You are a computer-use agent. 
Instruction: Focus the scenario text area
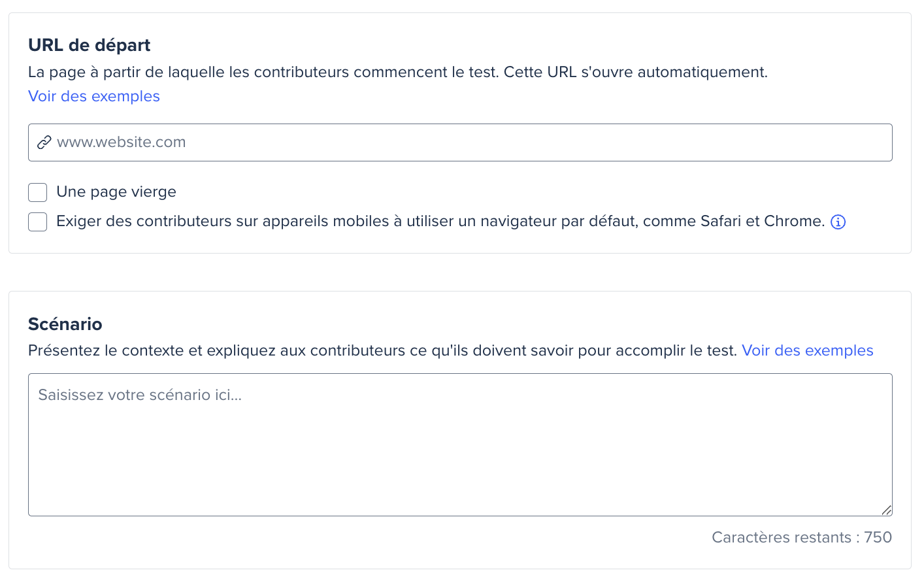[x=460, y=444]
